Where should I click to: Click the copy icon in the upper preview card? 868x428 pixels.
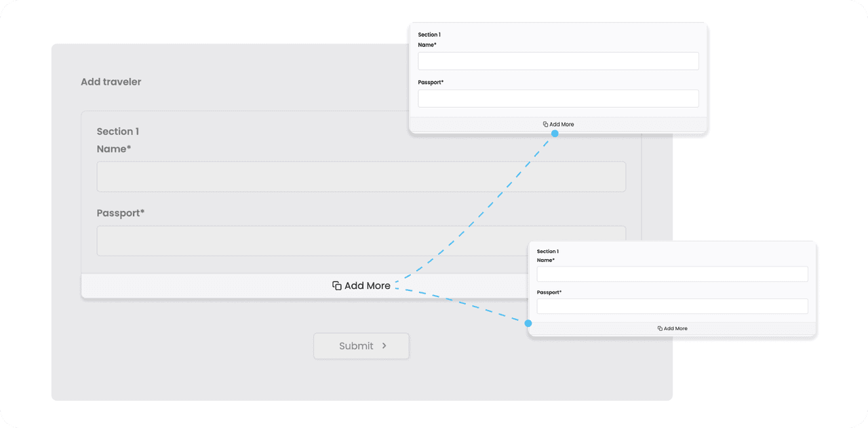545,125
